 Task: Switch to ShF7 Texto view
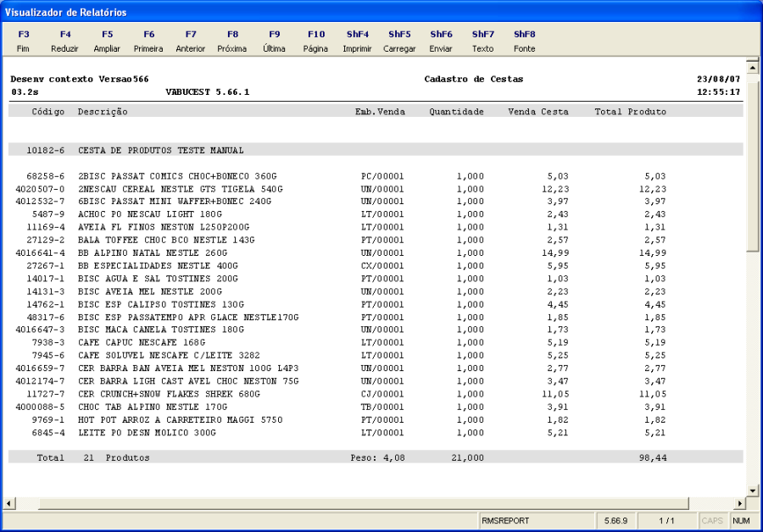(482, 41)
